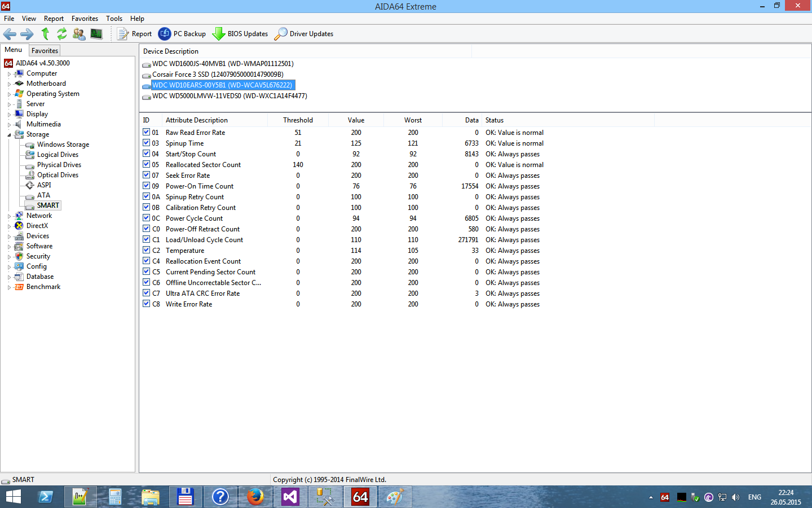Click the Report toolbar button
Image resolution: width=812 pixels, height=508 pixels.
[134, 34]
